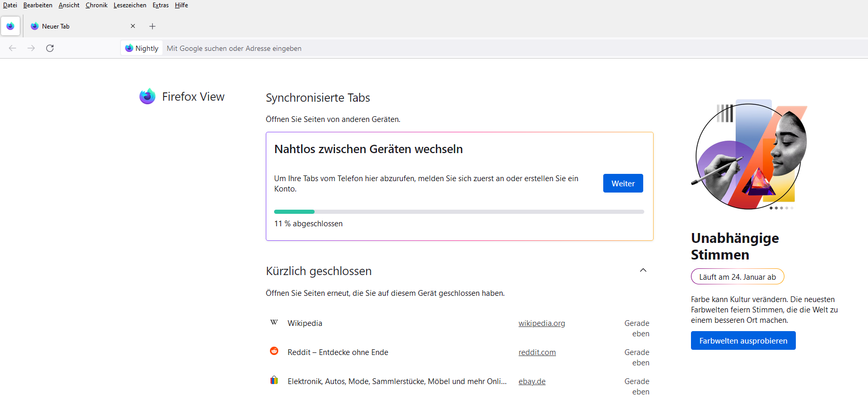Click the Weiter button

tap(622, 183)
